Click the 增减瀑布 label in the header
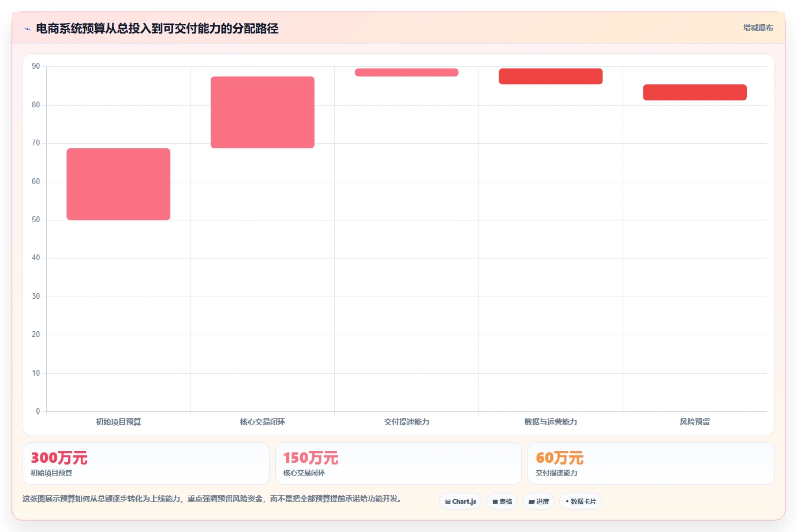Viewport: 797px width, 532px height. 758,28
